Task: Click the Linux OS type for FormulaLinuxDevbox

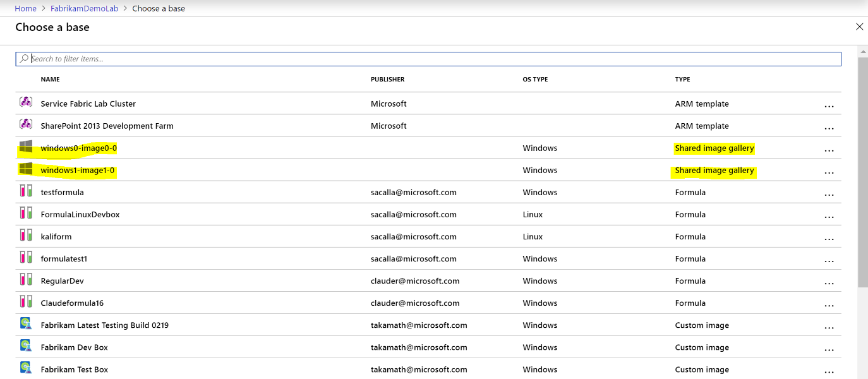Action: pos(533,214)
